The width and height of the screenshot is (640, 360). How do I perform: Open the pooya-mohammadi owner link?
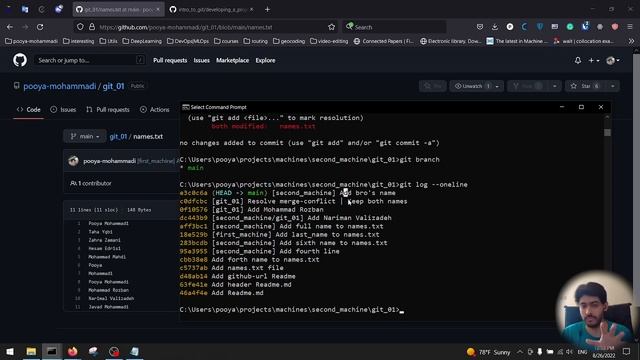60,86
